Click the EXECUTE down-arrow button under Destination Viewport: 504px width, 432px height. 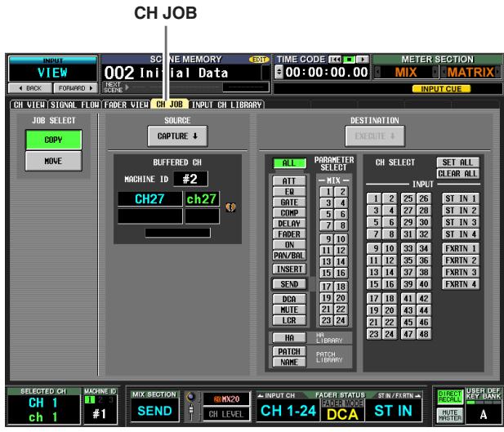[x=375, y=136]
